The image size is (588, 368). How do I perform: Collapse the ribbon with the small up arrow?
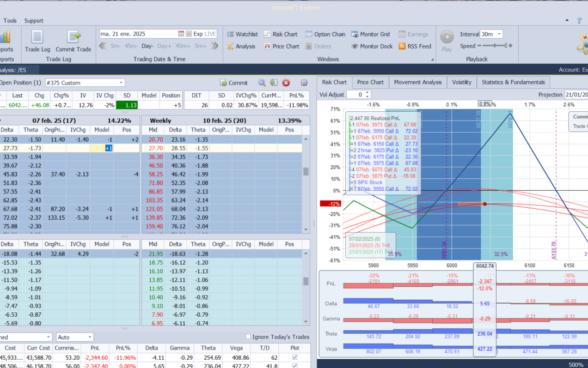click(567, 20)
